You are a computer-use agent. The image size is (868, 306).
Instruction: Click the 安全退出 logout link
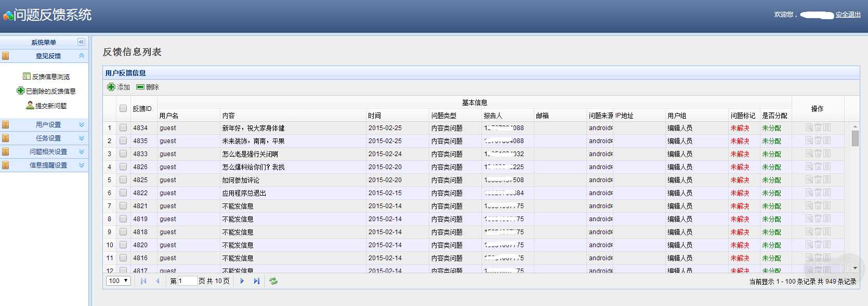[848, 15]
